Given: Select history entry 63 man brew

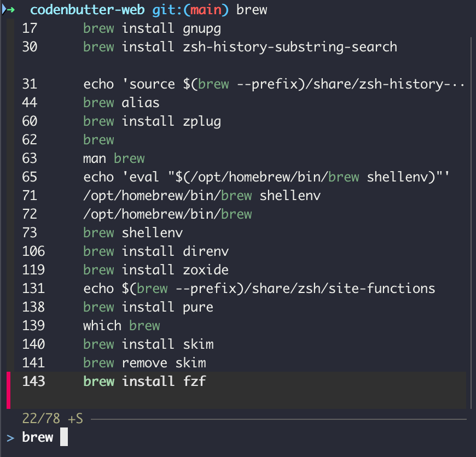Looking at the screenshot, I should (x=113, y=159).
